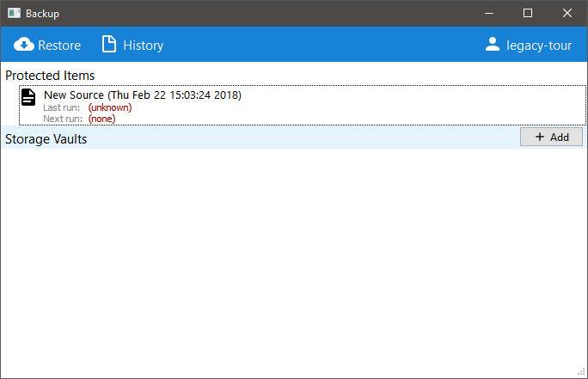Viewport: 588px width, 379px height.
Task: Click the Backup app icon in title bar
Action: pos(14,13)
